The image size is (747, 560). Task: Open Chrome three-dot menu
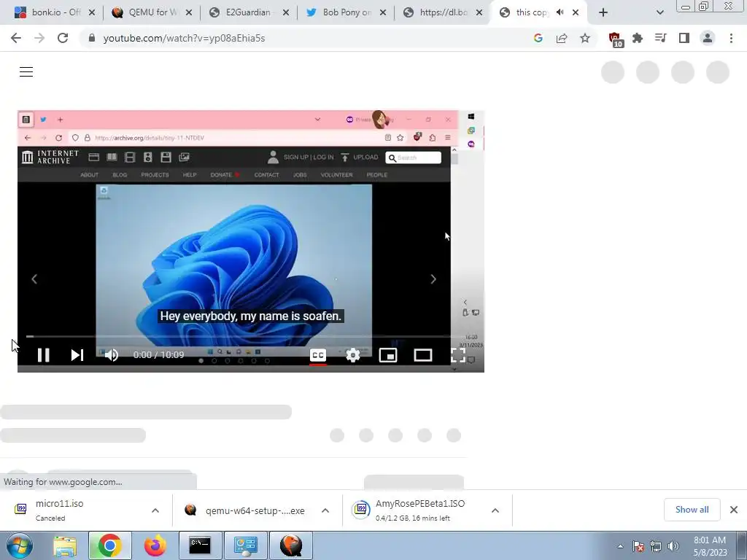coord(731,38)
